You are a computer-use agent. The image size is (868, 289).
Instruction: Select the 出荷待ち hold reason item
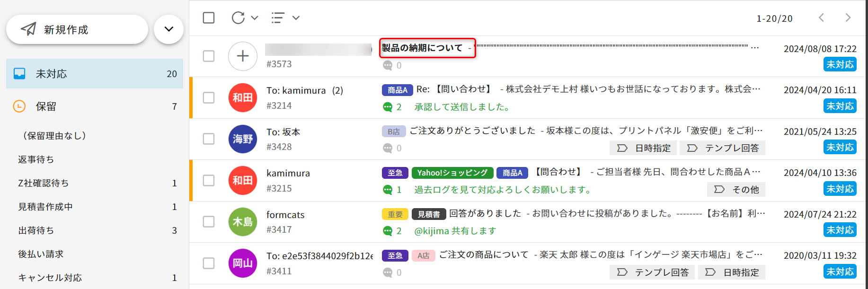click(x=36, y=230)
